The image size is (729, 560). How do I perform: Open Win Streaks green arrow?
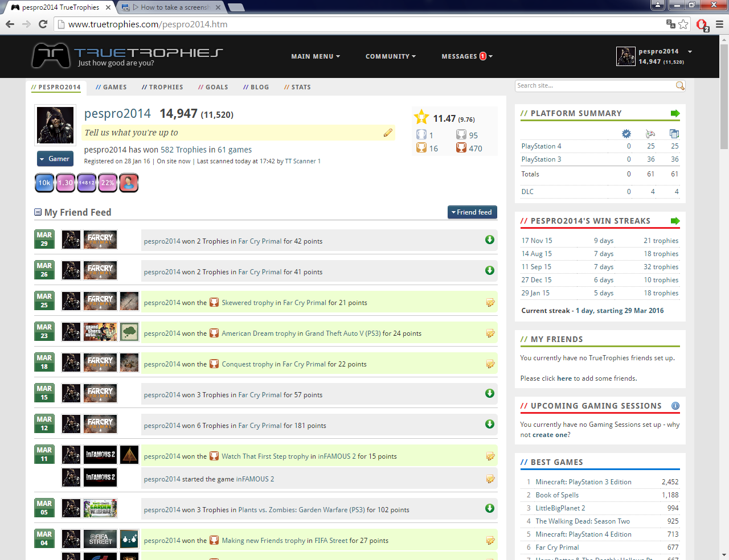[x=675, y=221]
